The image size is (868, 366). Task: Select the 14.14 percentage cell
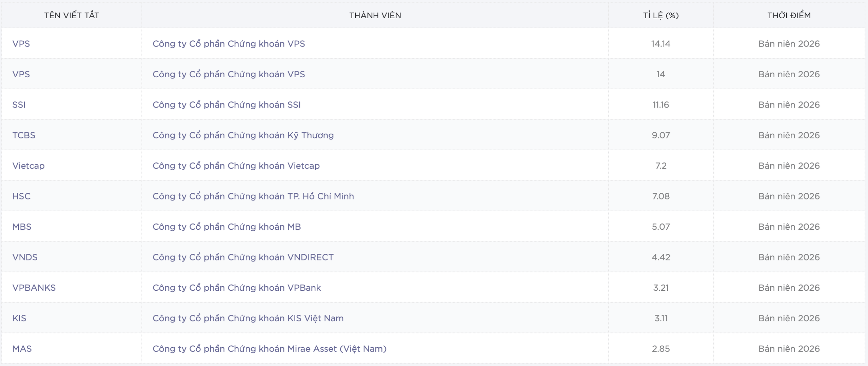[661, 44]
